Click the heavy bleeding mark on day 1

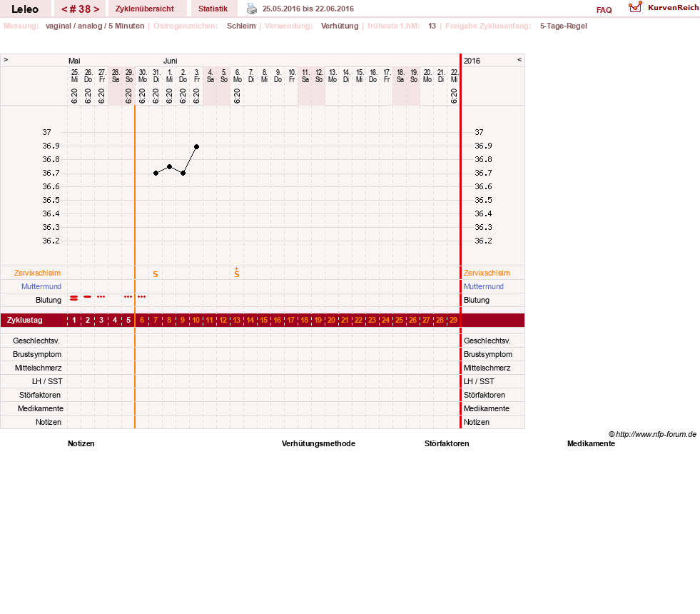coord(74,298)
